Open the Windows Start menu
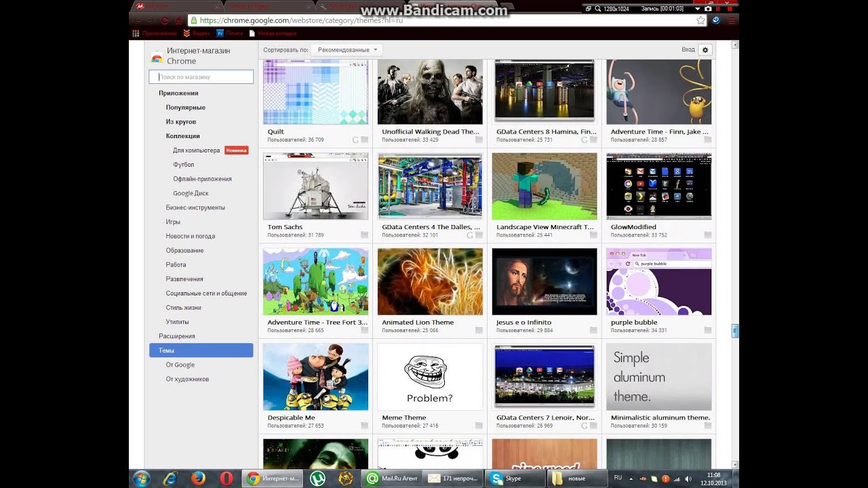 142,479
